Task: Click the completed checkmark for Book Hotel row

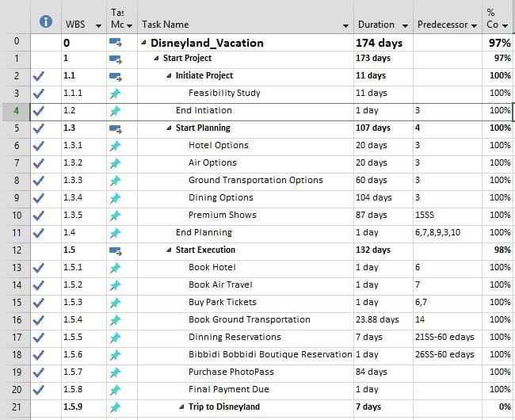Action: [40, 268]
